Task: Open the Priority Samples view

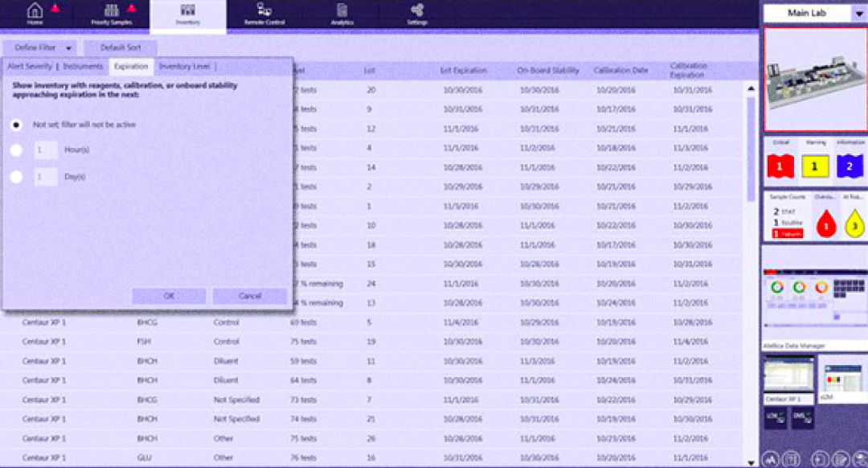Action: pyautogui.click(x=111, y=14)
